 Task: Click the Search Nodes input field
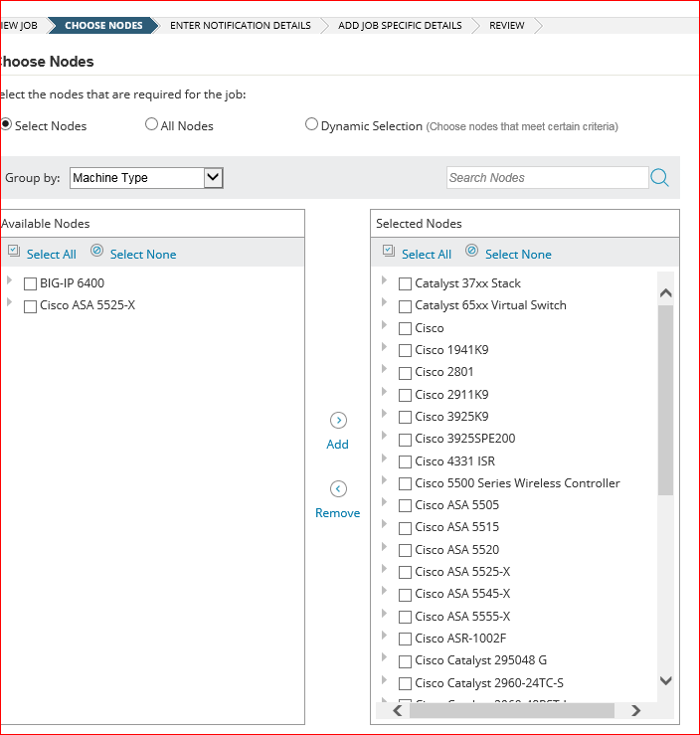point(547,178)
